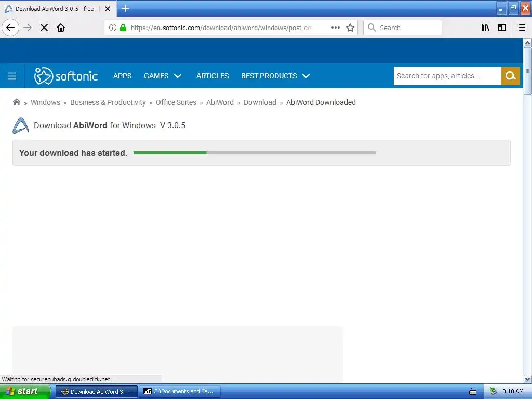This screenshot has width=532, height=399.
Task: Expand the GAMES dropdown
Action: 163,76
